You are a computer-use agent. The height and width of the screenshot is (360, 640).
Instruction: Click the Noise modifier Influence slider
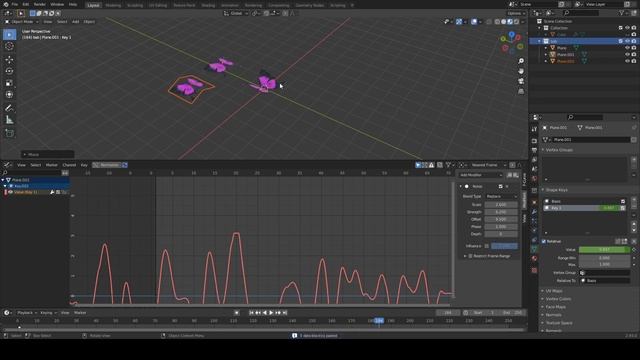coord(504,246)
